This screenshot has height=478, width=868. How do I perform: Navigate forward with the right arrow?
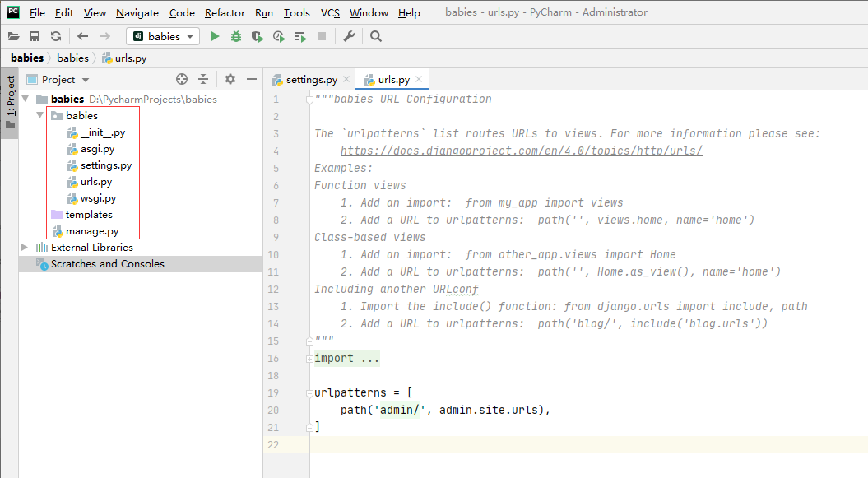104,36
